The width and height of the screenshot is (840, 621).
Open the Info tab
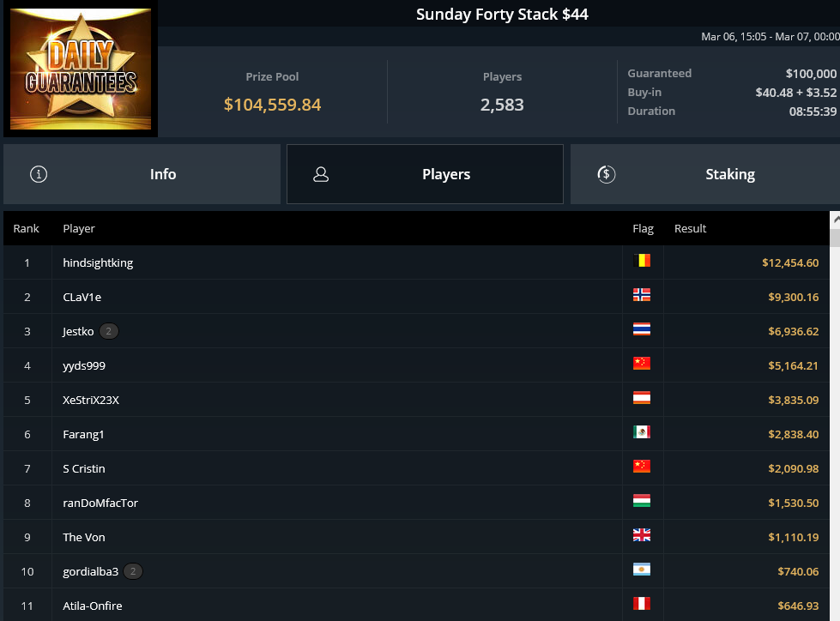point(142,174)
